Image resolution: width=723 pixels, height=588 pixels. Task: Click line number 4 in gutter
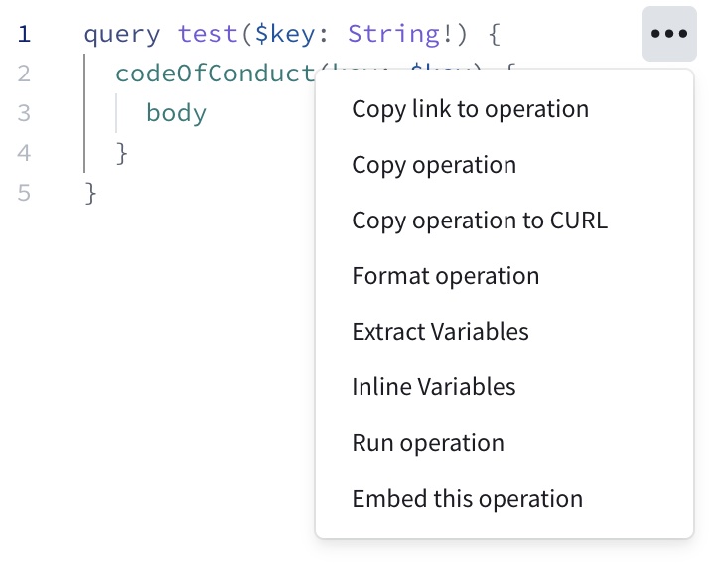click(24, 153)
